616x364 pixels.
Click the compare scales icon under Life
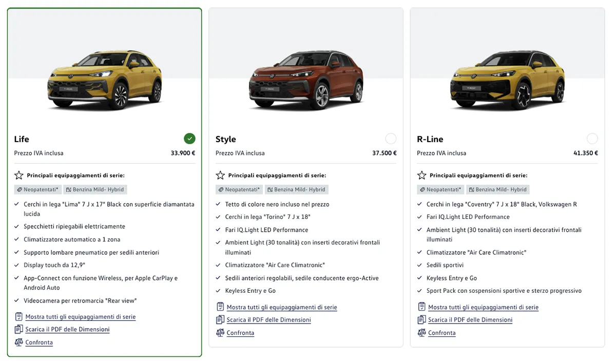tap(19, 342)
